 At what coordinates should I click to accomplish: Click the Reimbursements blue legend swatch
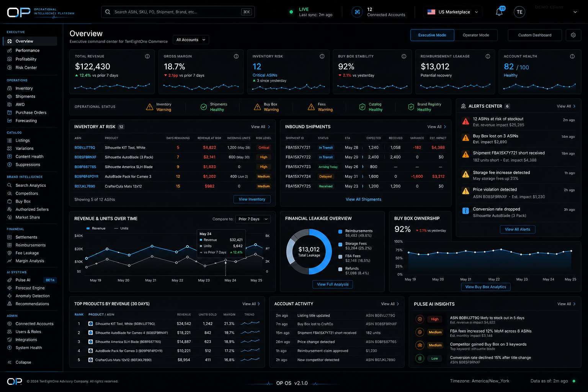(340, 231)
